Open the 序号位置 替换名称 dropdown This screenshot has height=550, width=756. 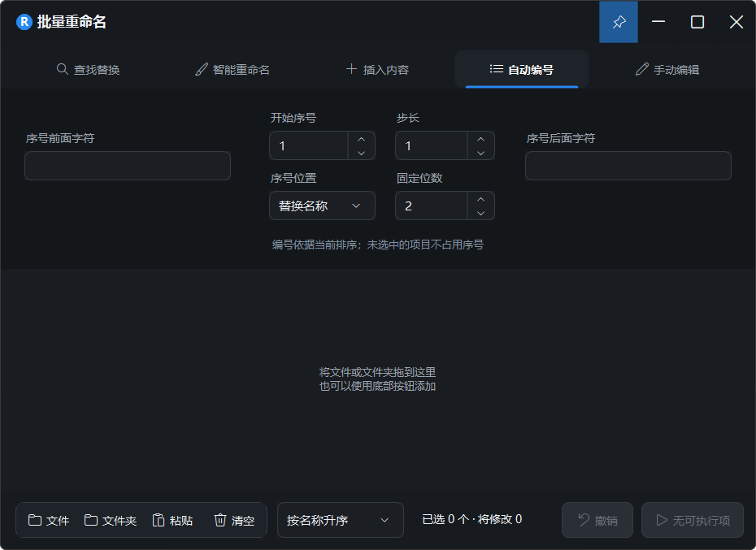[x=322, y=206]
